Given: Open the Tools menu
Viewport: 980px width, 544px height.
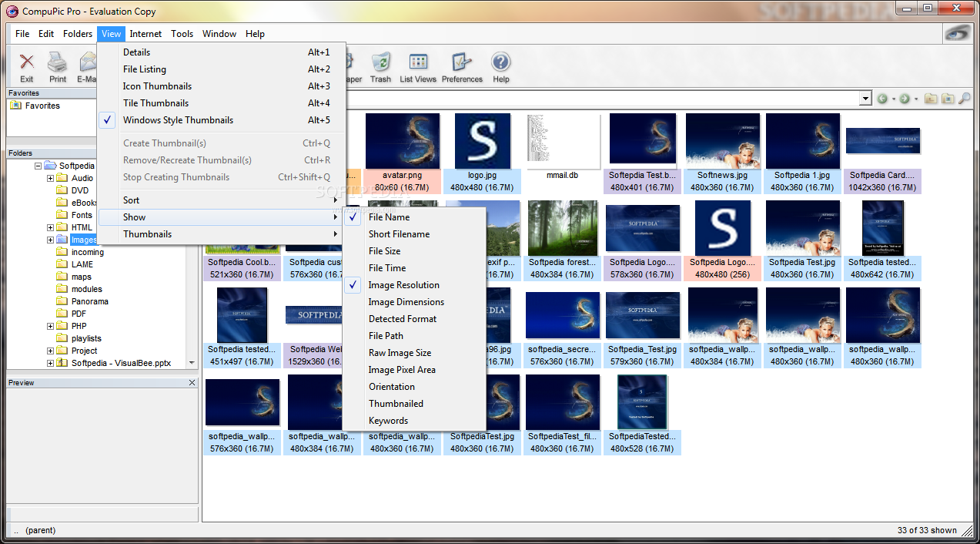Looking at the screenshot, I should [182, 34].
